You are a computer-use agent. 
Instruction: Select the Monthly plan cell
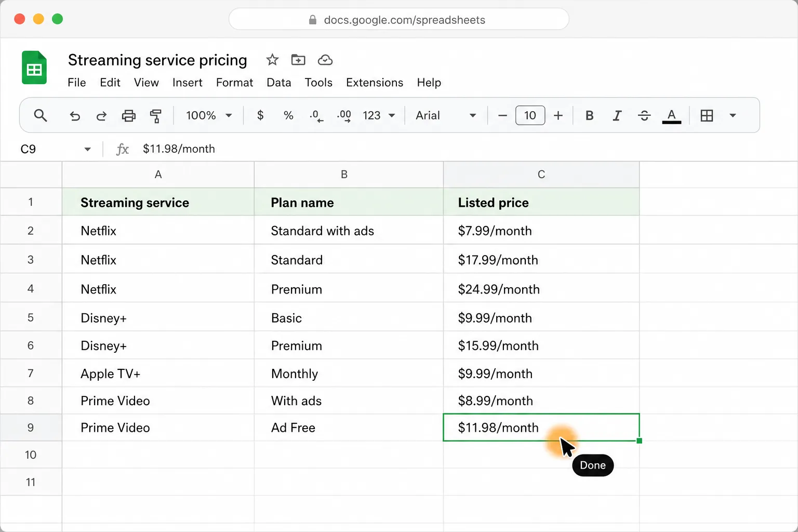pos(349,374)
